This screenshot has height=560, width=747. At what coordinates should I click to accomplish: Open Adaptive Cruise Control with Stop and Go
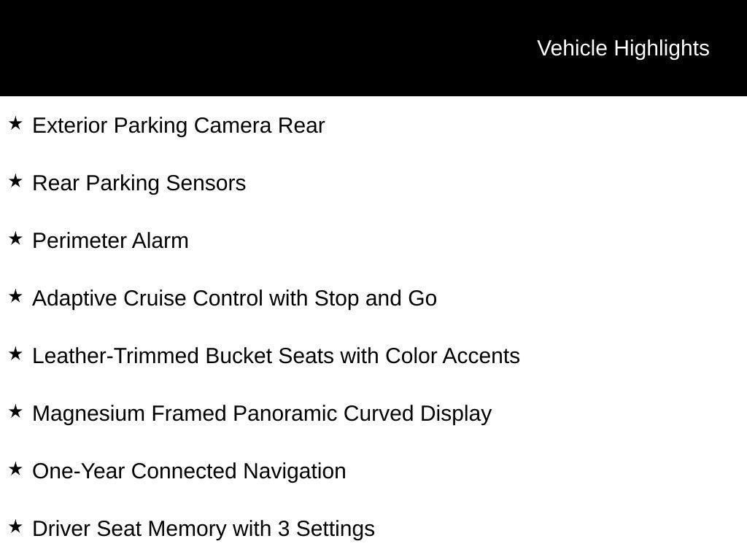tap(235, 298)
